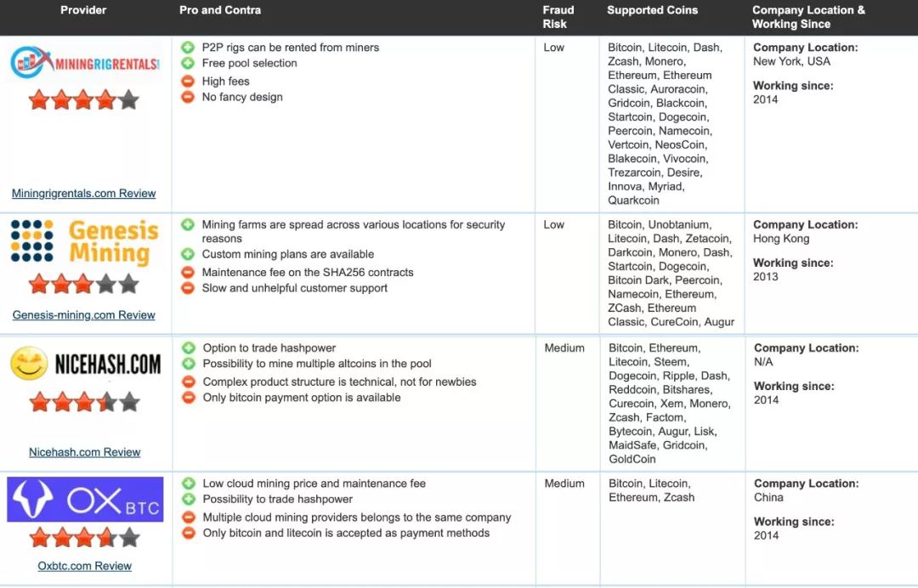Click the Supported Coins column header

coord(652,10)
